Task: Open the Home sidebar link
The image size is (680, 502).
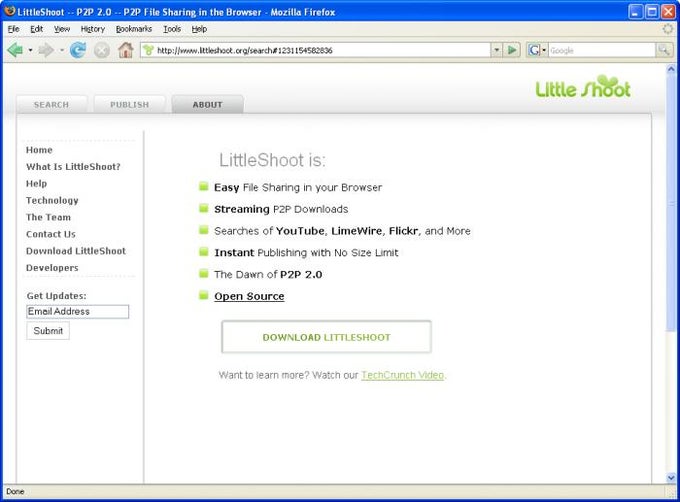Action: click(39, 150)
